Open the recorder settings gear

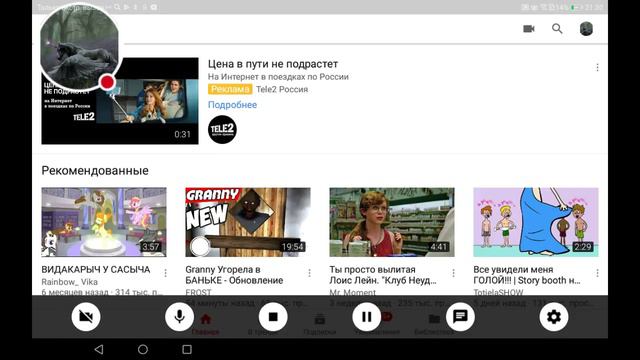click(x=554, y=317)
